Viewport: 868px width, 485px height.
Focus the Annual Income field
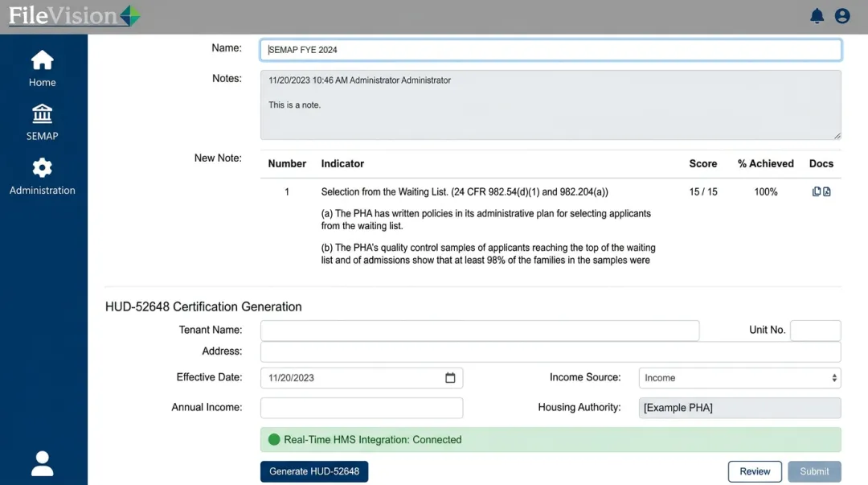362,408
